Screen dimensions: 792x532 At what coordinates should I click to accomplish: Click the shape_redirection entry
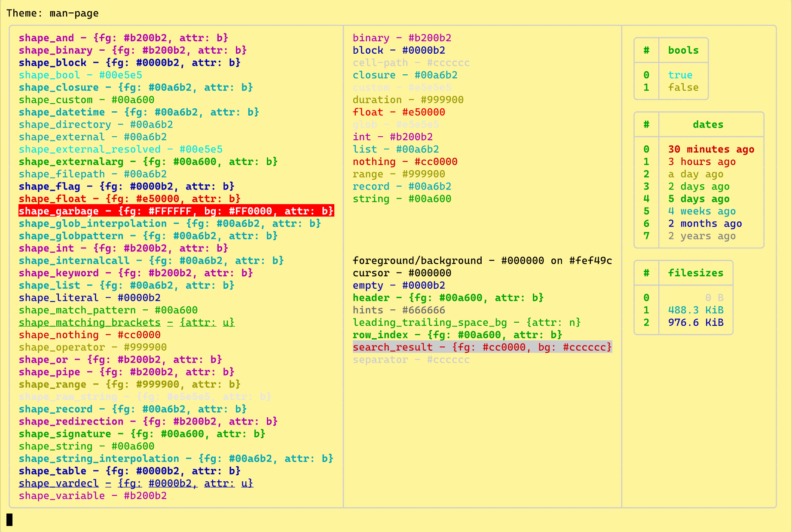148,422
